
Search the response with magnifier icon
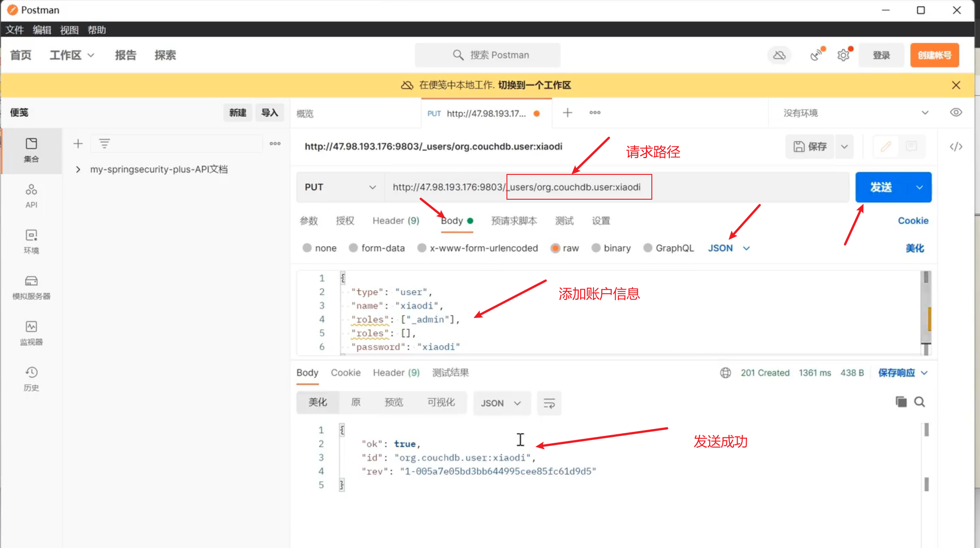[x=920, y=402]
